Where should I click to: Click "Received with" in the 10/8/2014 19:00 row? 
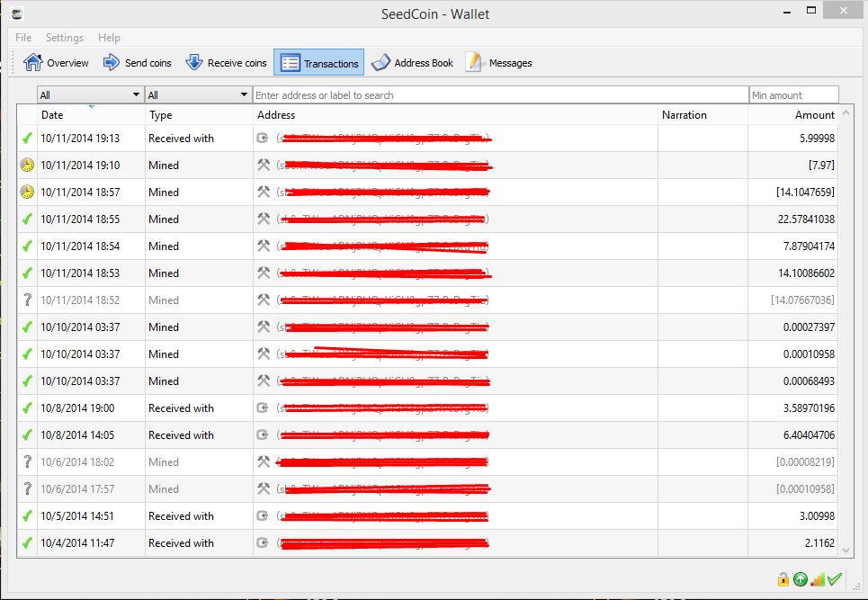point(181,407)
